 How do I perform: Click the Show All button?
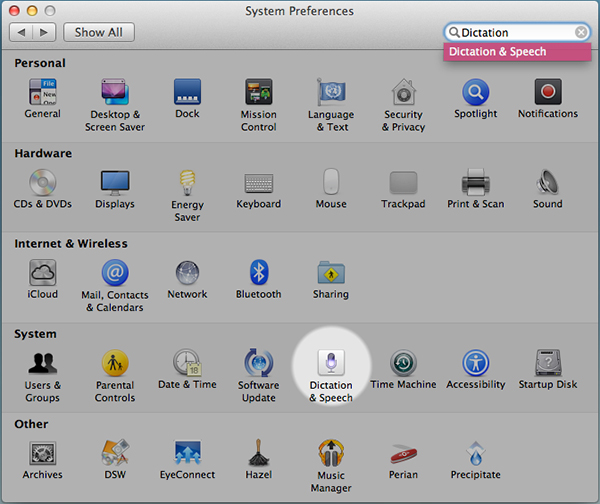click(99, 32)
